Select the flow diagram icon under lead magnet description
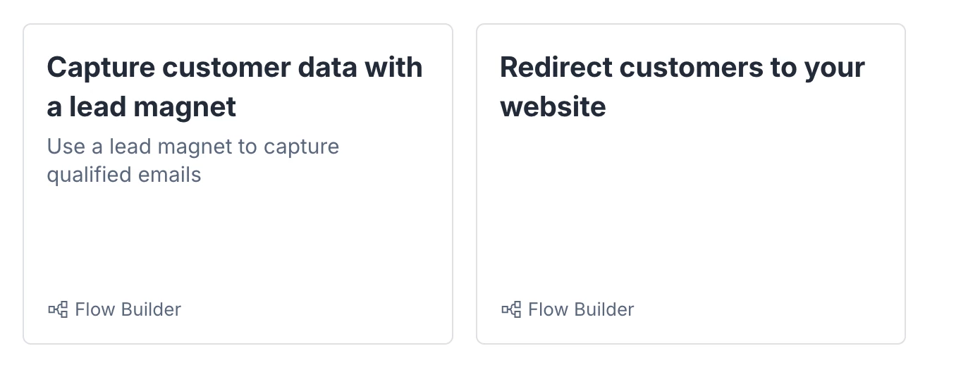 [58, 309]
